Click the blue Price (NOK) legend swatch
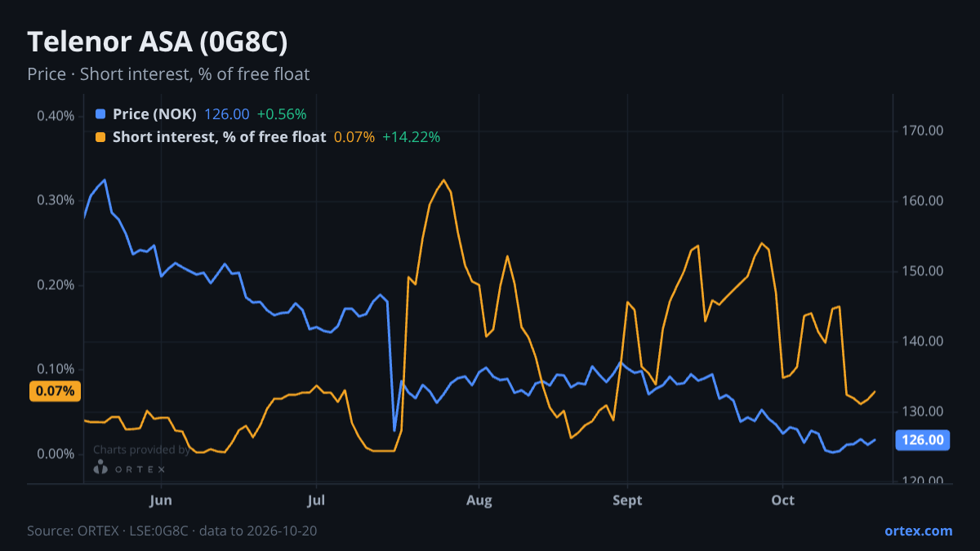 [x=100, y=114]
